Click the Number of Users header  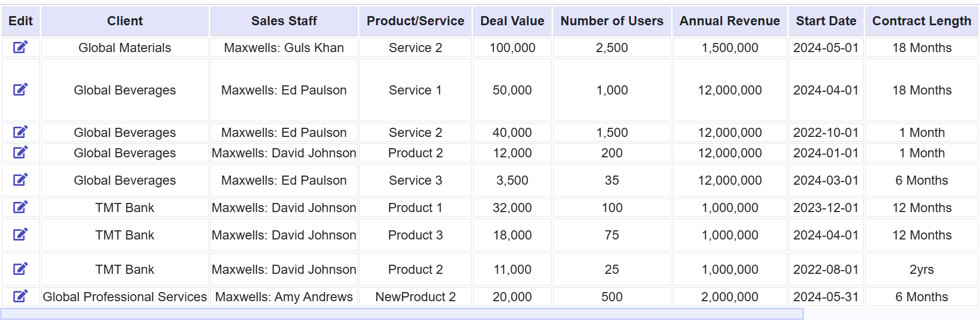(611, 21)
